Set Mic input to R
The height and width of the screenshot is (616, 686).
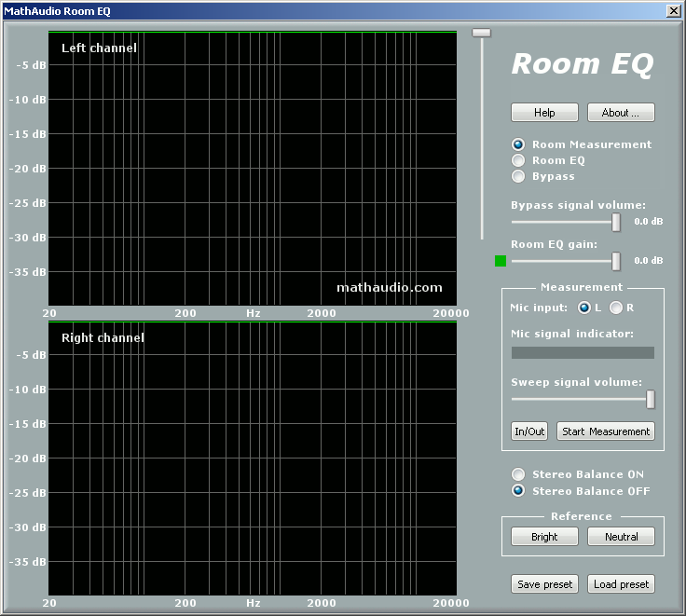[x=616, y=308]
